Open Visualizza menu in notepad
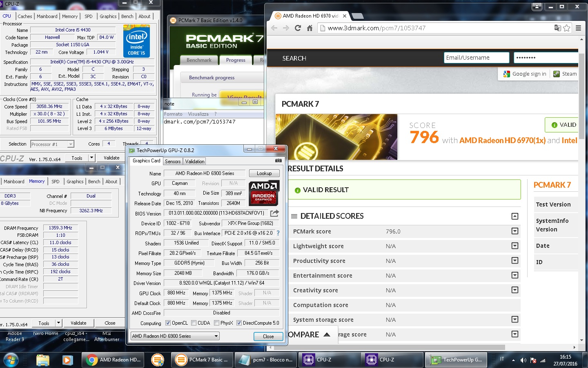 [x=198, y=114]
